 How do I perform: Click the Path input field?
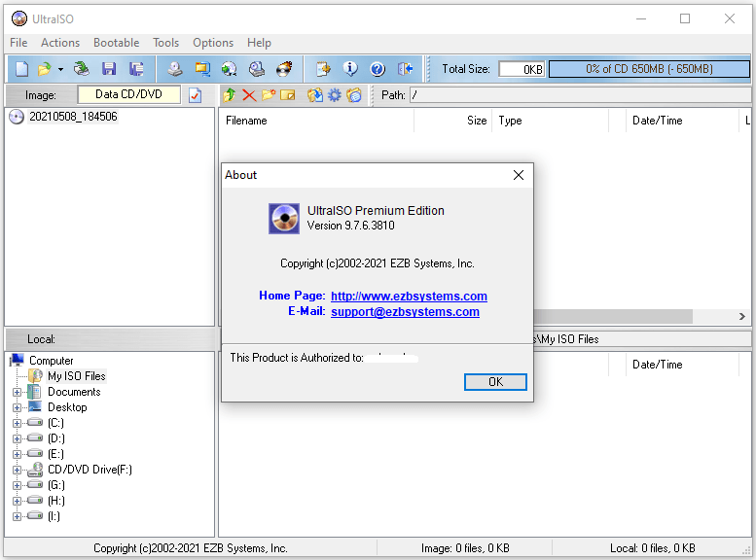tap(580, 95)
